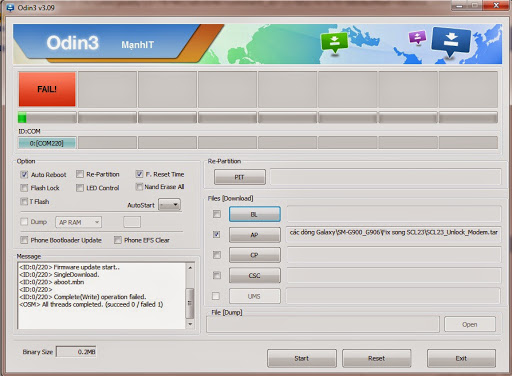Click the red FAIL! status box

tap(47, 89)
